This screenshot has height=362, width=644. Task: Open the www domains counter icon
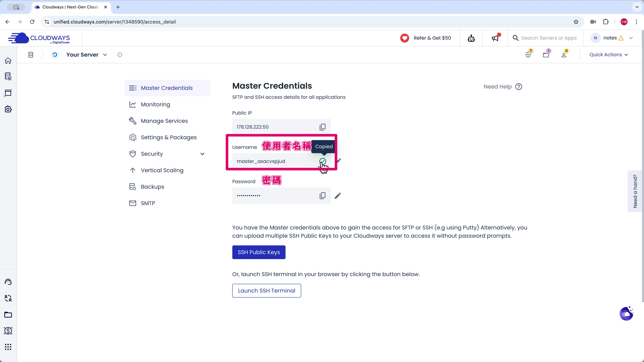pyautogui.click(x=528, y=54)
